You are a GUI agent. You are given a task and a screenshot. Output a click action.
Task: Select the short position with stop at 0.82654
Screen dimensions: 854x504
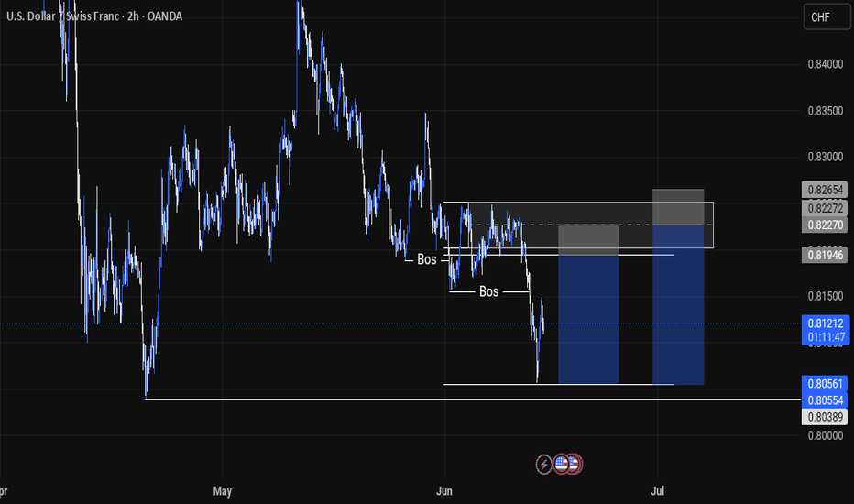click(x=678, y=287)
